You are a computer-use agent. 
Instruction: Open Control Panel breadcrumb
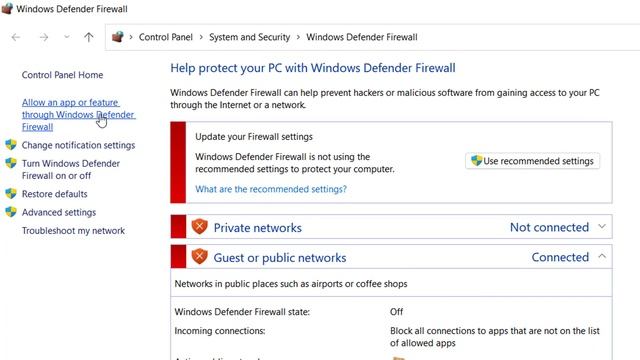(166, 37)
